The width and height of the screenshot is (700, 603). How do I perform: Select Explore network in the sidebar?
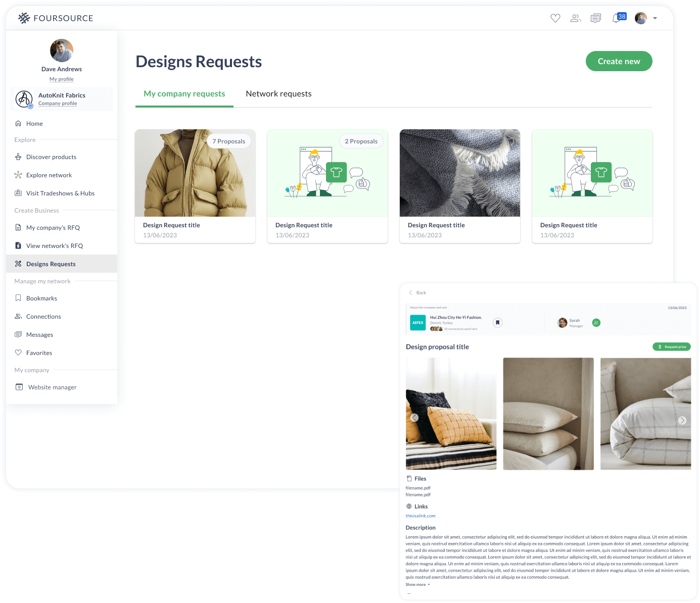(49, 175)
